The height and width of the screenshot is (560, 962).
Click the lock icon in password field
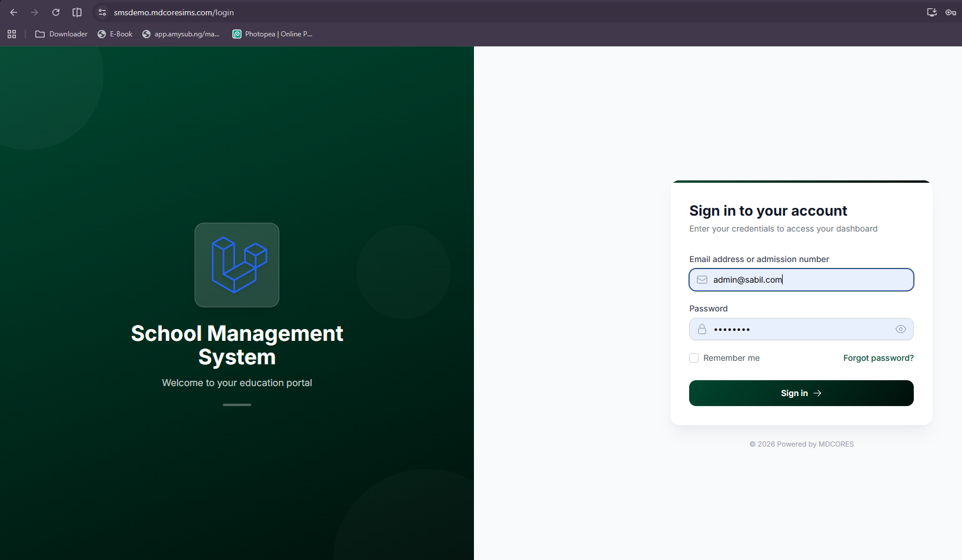[702, 329]
